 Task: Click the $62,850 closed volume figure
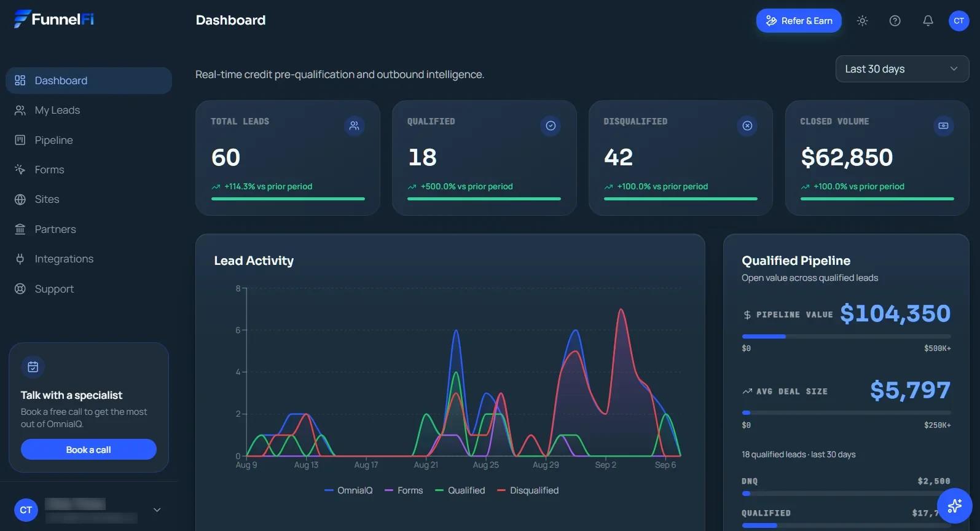[847, 157]
